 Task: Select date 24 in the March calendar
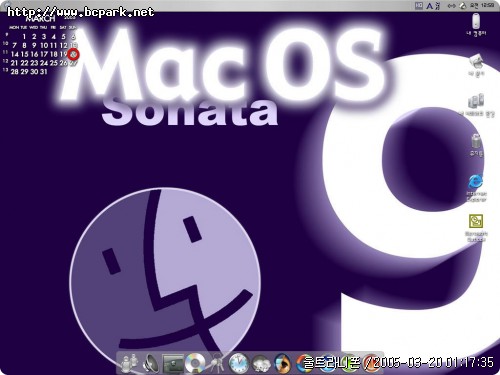point(44,63)
